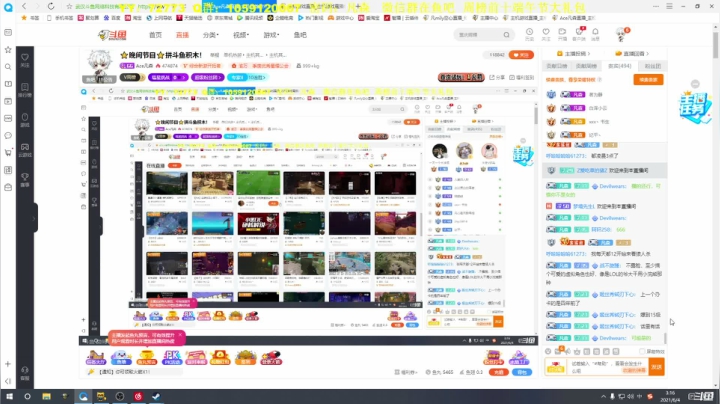
Task: Expand 直播回看 replay link
Action: point(632,54)
